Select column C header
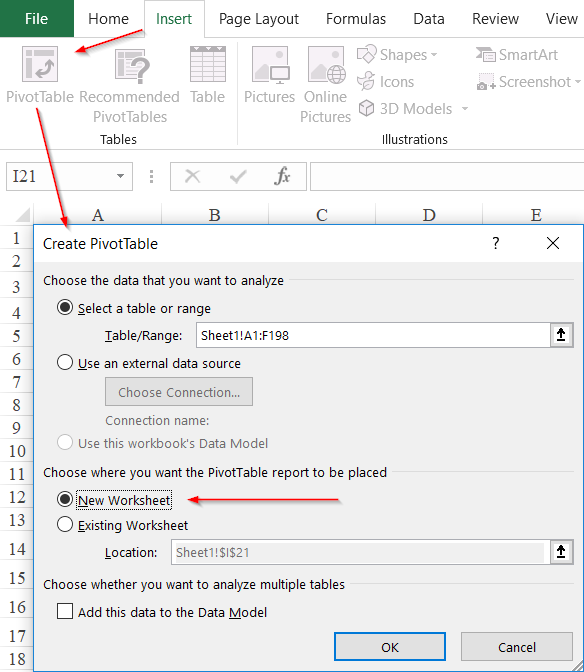 click(322, 215)
